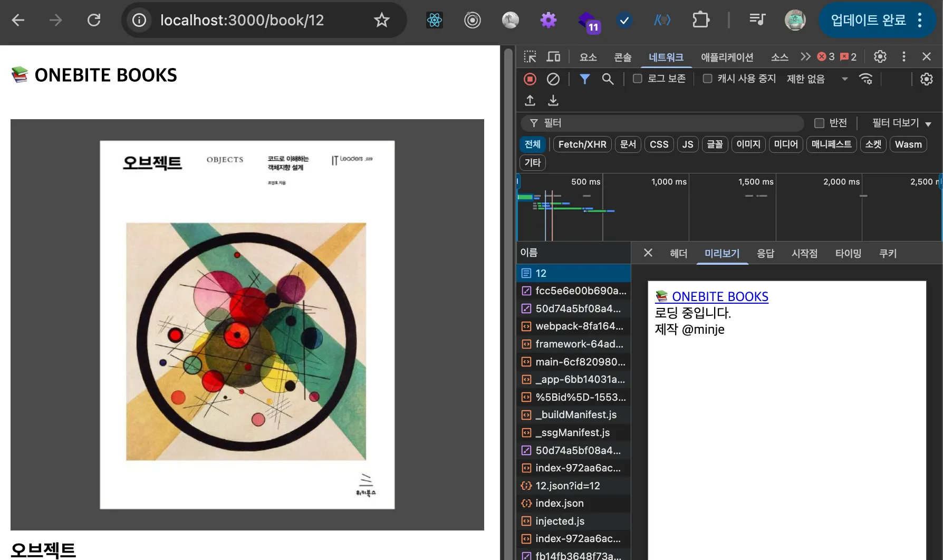Switch to the 소스 tab
The image size is (943, 560).
780,57
